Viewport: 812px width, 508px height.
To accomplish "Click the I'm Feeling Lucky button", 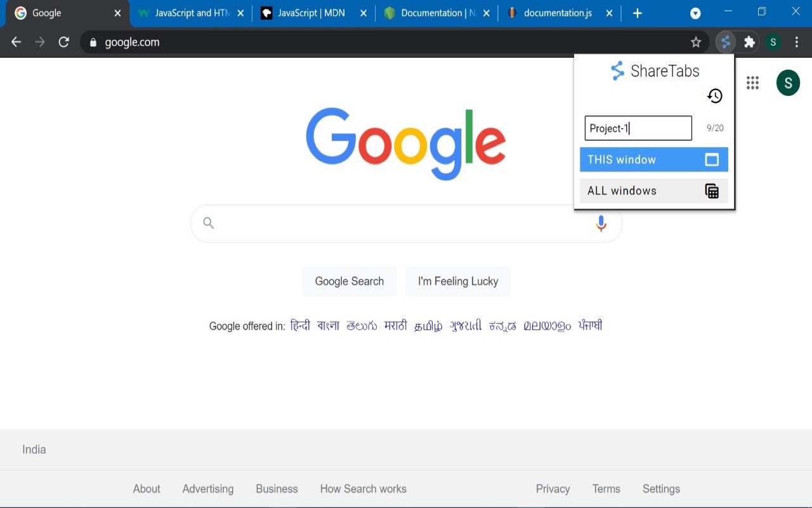I will tap(458, 281).
